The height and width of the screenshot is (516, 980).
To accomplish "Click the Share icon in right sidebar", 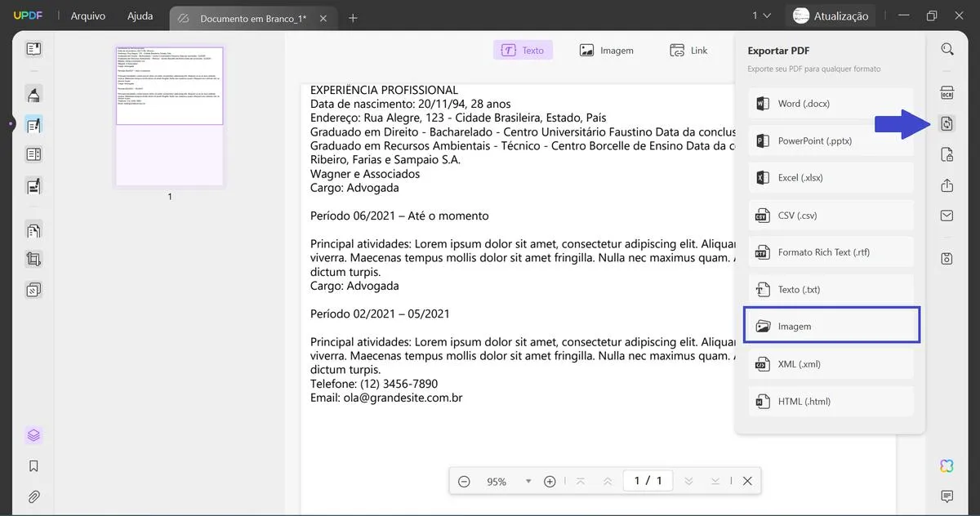I will [x=947, y=185].
